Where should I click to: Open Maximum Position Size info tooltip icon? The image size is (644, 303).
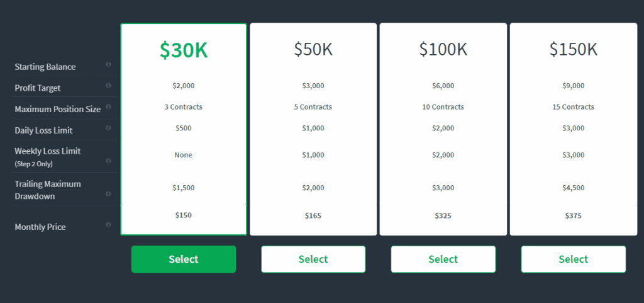[108, 107]
